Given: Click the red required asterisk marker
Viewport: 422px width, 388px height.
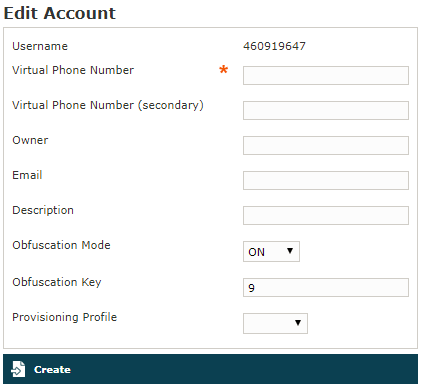Looking at the screenshot, I should [224, 69].
